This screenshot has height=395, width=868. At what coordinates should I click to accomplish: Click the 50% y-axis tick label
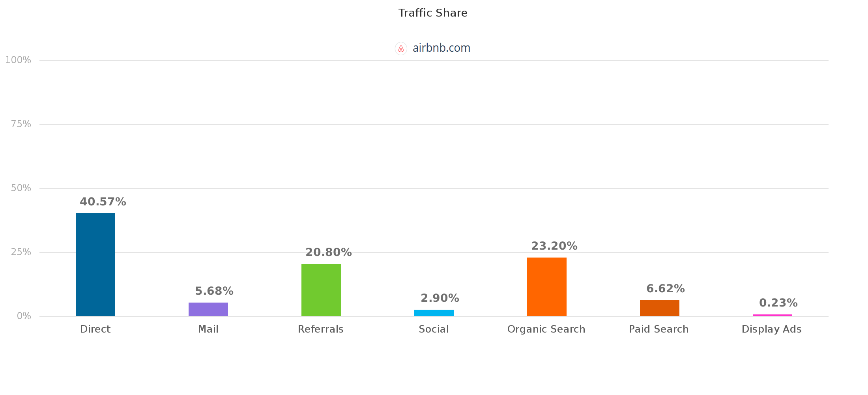pyautogui.click(x=21, y=188)
